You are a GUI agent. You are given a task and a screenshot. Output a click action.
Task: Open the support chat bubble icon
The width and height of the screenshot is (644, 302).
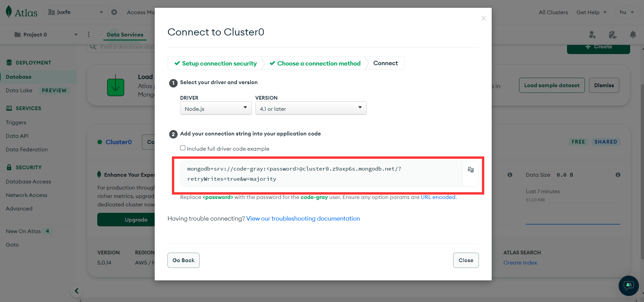tap(628, 286)
